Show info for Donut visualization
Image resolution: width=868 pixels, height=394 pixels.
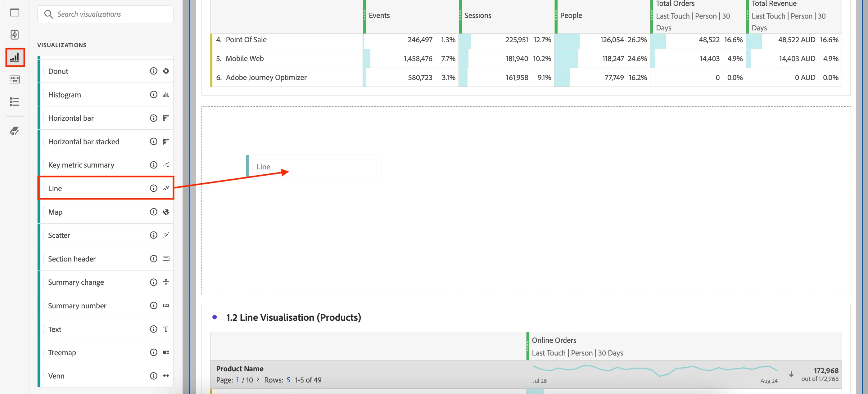[x=153, y=71]
